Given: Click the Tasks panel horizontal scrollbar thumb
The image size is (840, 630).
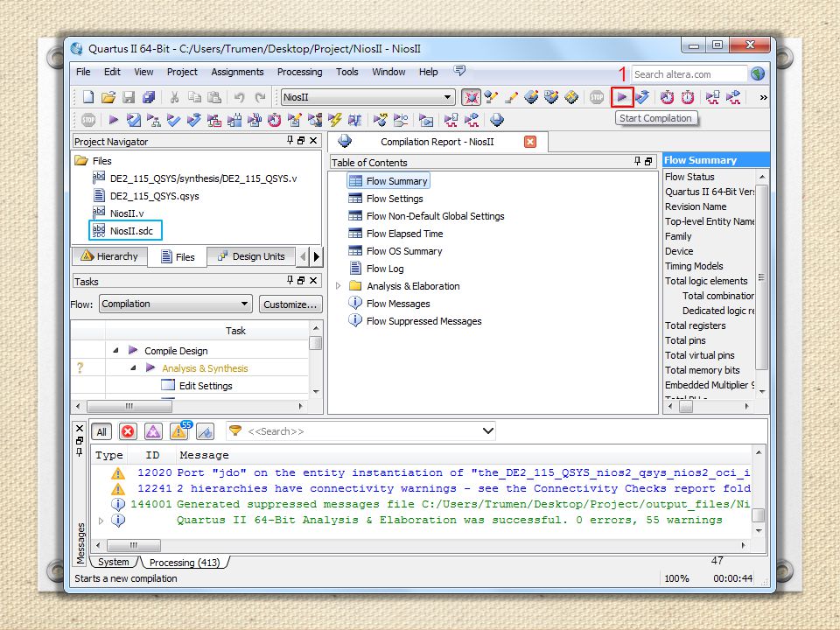Looking at the screenshot, I should (129, 406).
